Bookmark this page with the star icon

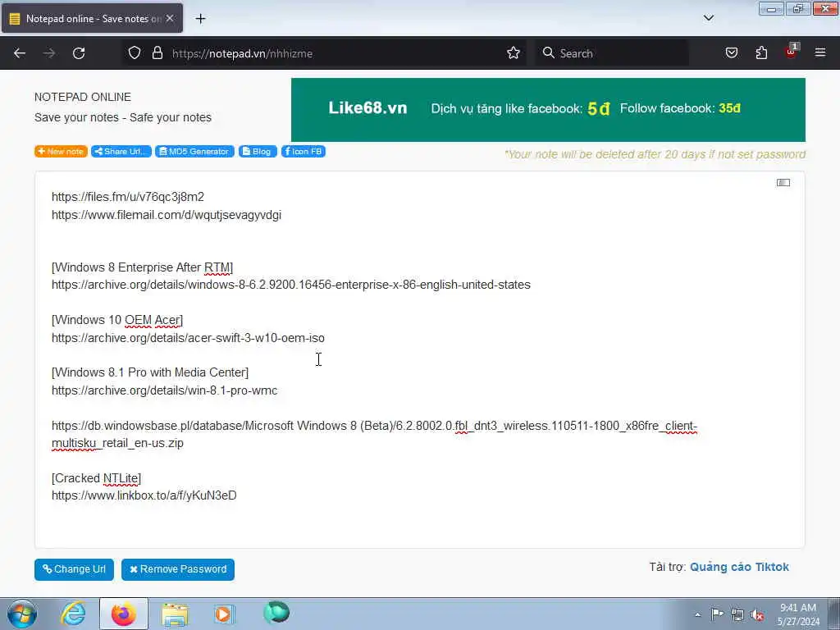tap(514, 53)
